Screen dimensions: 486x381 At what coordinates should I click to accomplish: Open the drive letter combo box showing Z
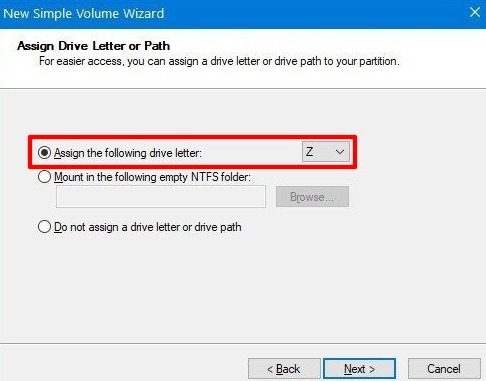click(x=326, y=152)
